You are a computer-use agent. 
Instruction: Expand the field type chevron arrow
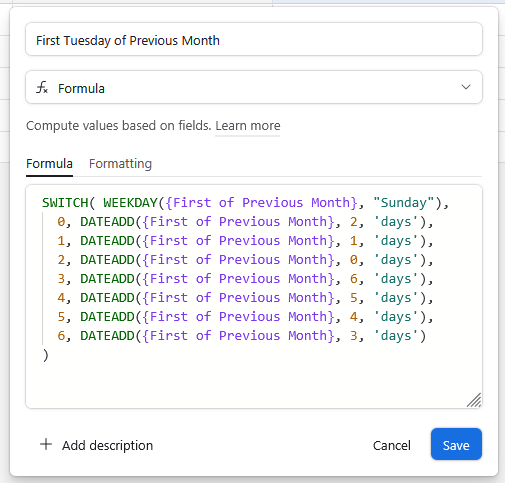tap(466, 87)
